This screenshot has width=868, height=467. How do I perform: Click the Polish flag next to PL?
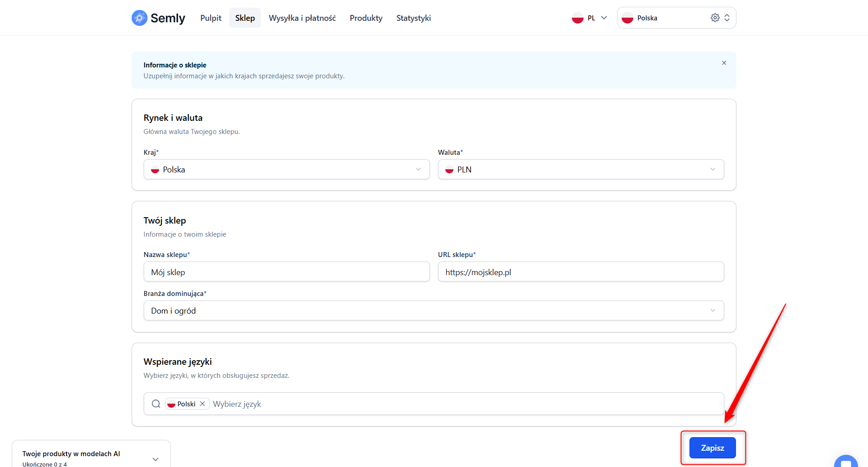click(578, 18)
